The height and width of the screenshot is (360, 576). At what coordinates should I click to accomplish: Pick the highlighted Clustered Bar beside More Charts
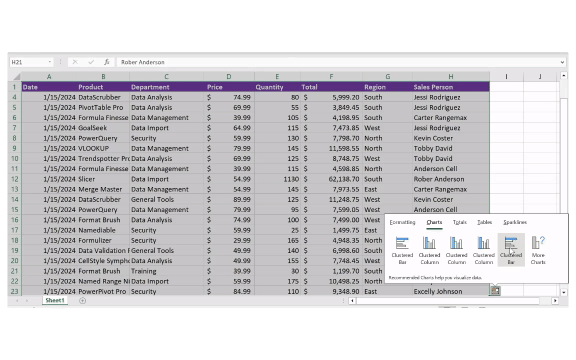click(511, 250)
